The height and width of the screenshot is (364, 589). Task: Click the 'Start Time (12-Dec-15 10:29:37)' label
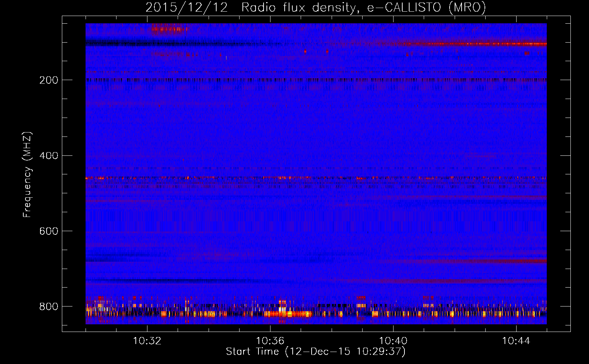(316, 352)
